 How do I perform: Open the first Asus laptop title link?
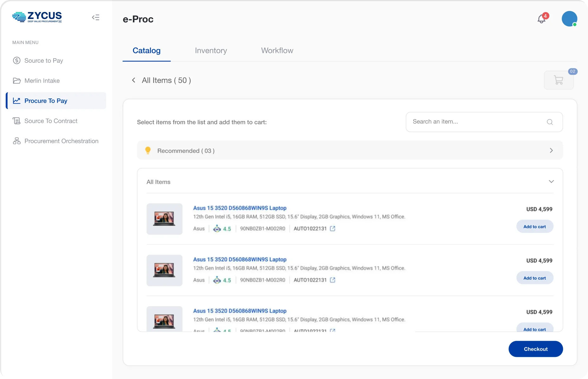240,208
